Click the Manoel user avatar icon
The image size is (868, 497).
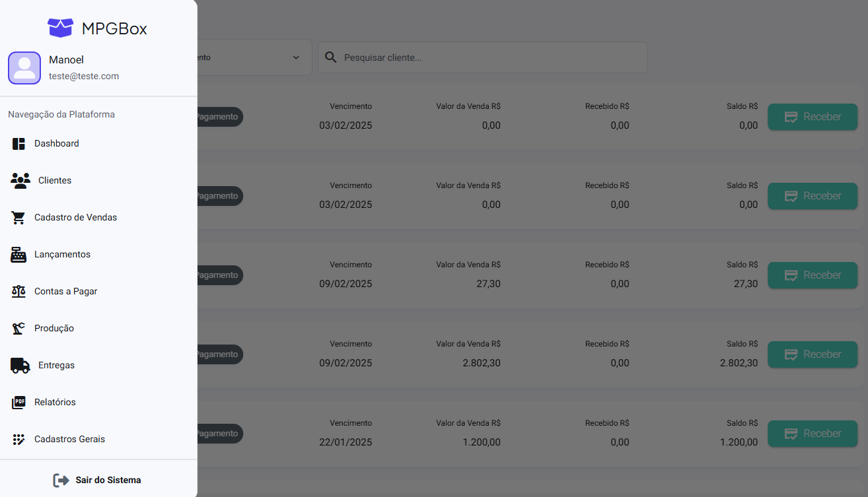pos(24,68)
